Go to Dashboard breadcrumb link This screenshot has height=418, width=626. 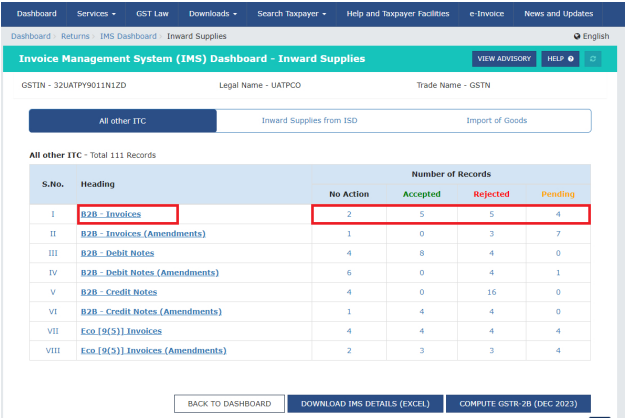coord(31,36)
